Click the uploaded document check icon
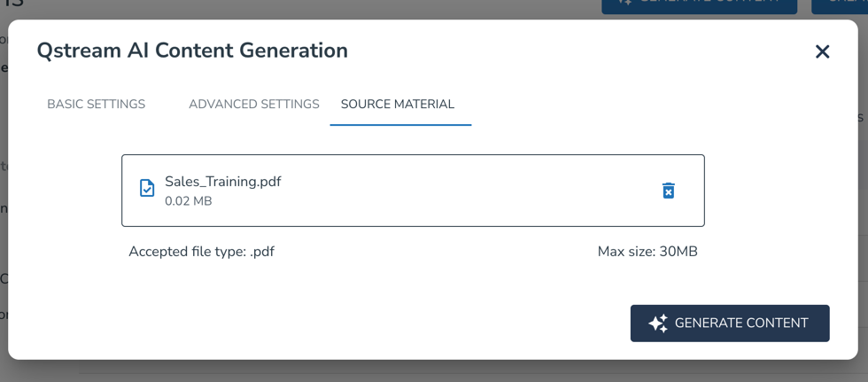 coord(147,188)
